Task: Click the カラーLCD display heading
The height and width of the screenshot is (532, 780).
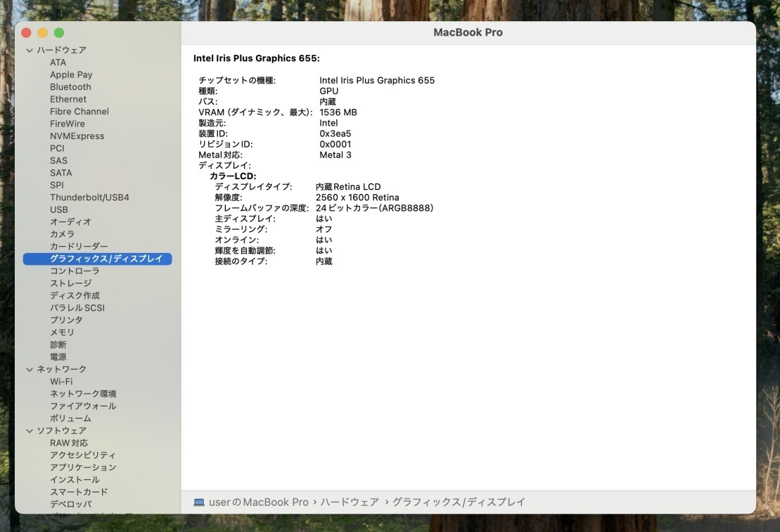Action: [x=233, y=176]
